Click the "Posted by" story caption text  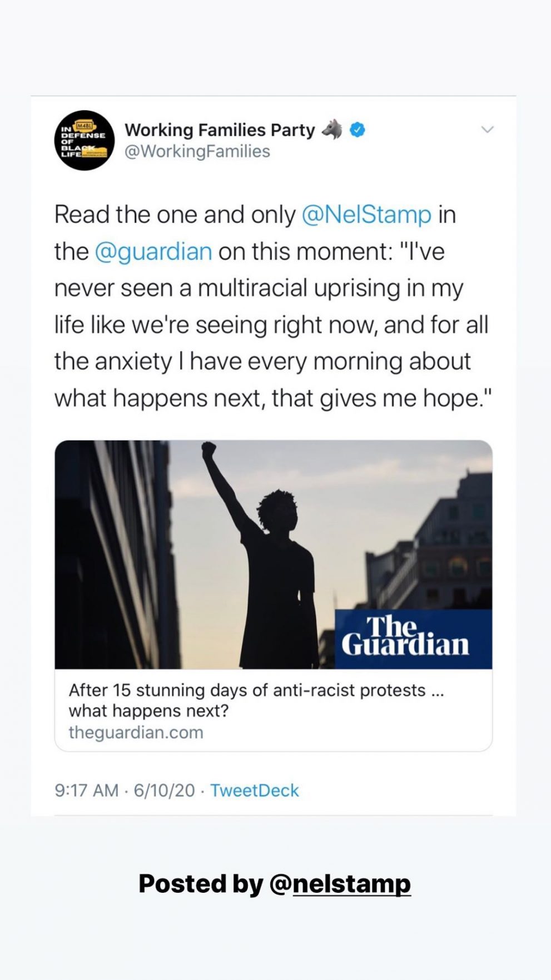201,883
